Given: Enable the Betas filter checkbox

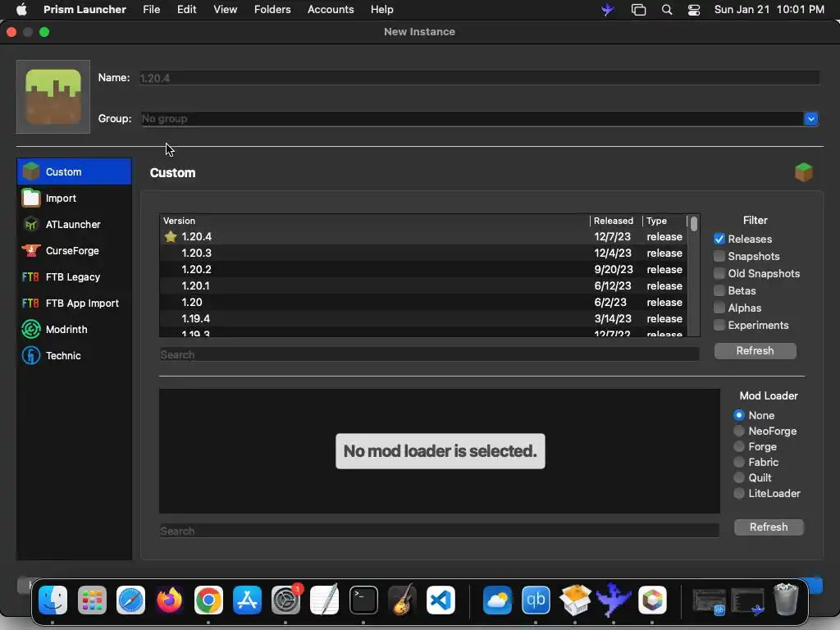Looking at the screenshot, I should pyautogui.click(x=719, y=290).
